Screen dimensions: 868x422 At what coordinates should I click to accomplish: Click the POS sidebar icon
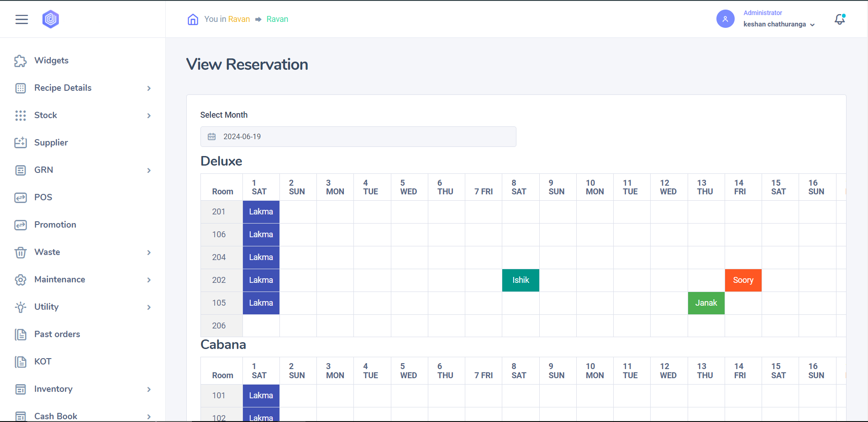(21, 198)
